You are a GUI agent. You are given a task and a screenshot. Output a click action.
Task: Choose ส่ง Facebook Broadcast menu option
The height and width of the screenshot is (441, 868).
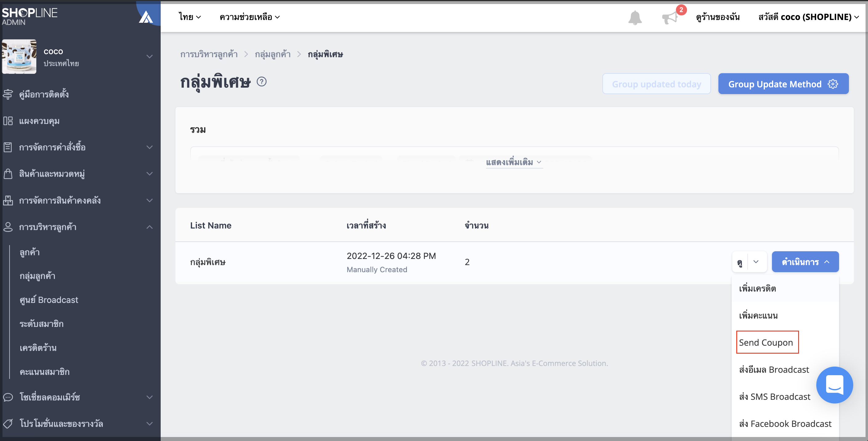click(x=785, y=423)
